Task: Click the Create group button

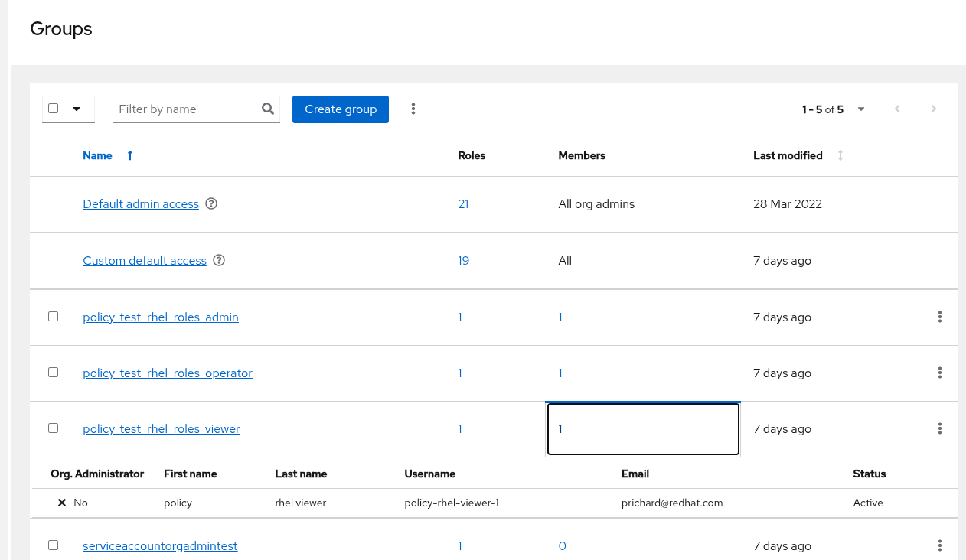Action: [341, 109]
